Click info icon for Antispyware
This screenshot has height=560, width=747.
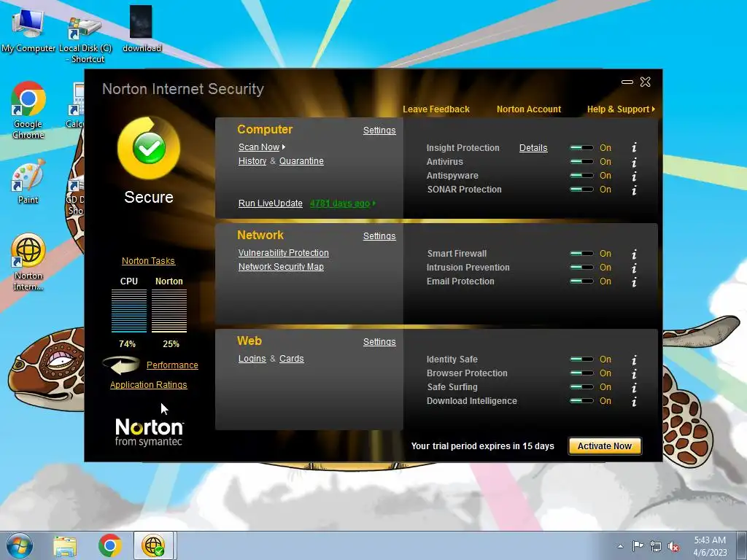(x=634, y=176)
